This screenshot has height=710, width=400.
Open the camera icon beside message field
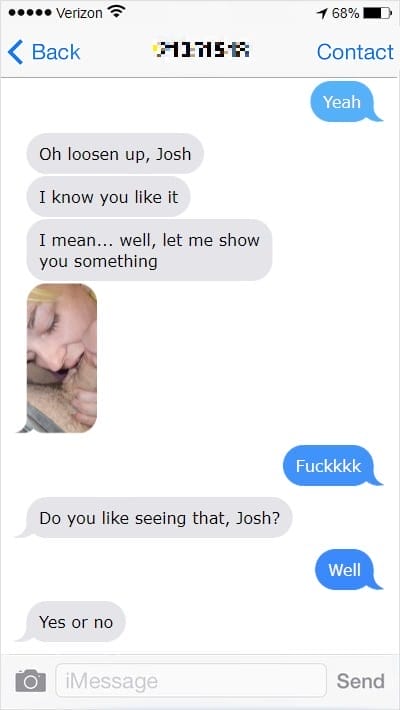[x=31, y=681]
